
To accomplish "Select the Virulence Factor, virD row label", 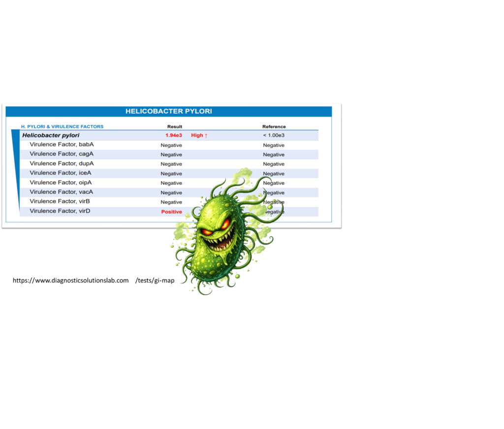I will coord(60,211).
